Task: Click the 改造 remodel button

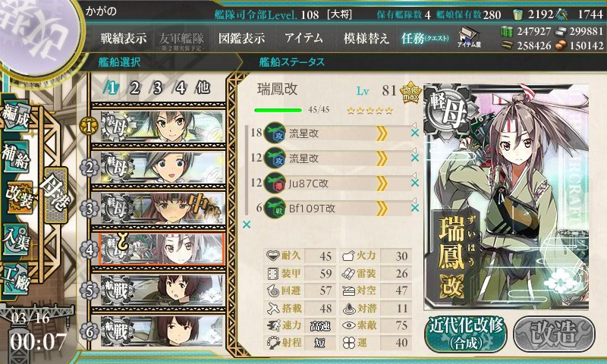Action: pyautogui.click(x=554, y=334)
